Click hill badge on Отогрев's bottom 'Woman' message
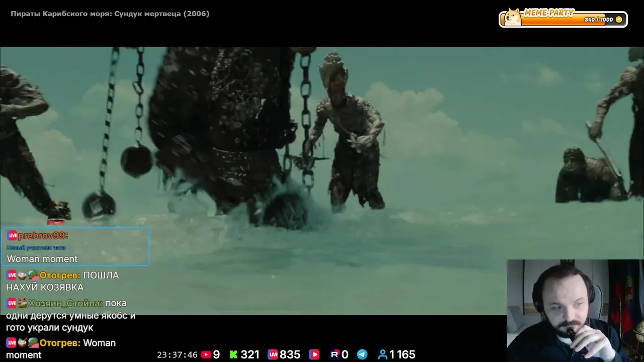 (33, 343)
